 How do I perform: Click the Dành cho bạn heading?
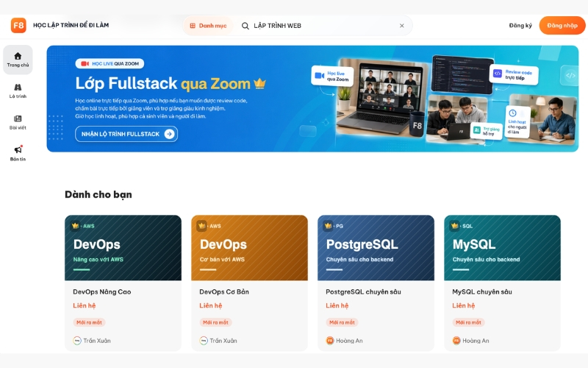(x=98, y=194)
